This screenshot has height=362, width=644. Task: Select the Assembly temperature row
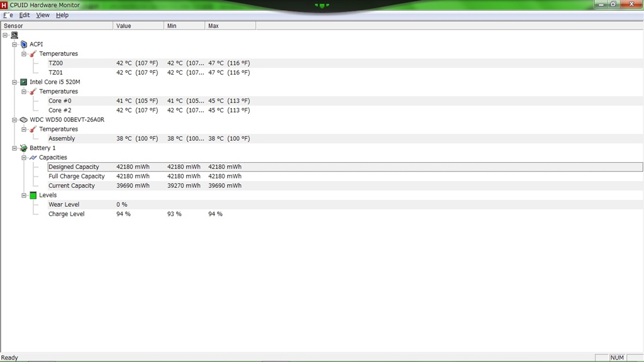345,139
